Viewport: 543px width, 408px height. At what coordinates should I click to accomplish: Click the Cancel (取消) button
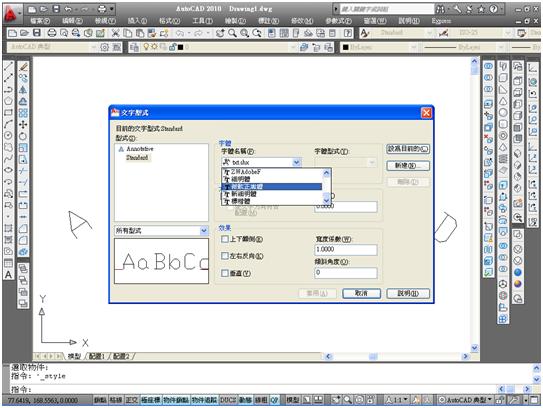click(361, 293)
